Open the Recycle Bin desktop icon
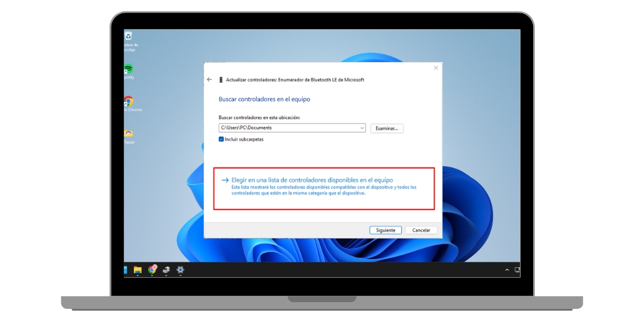 point(128,36)
